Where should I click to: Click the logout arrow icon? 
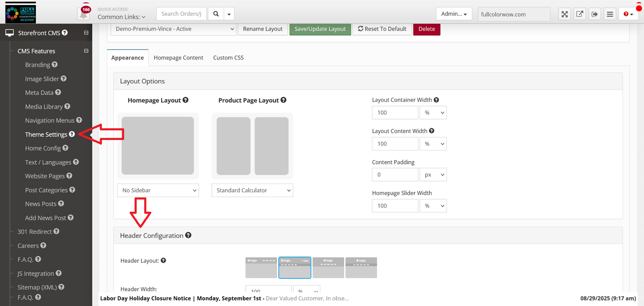click(x=595, y=14)
